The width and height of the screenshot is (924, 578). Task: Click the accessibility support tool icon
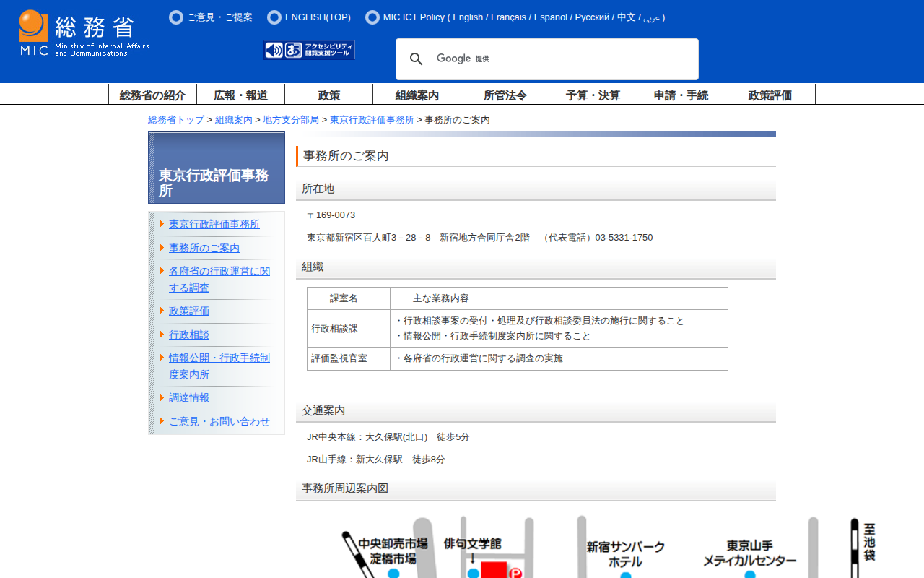coord(309,50)
